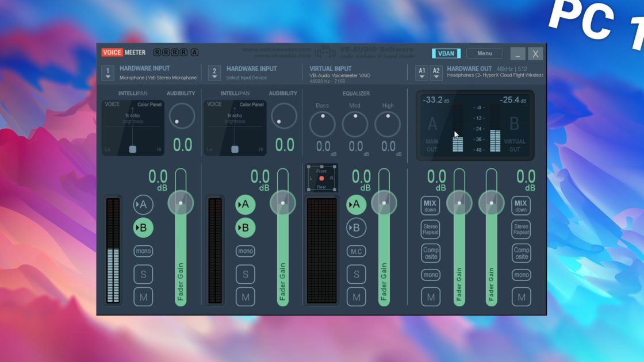Click the Bass equalizer knob
644x362 pixels.
tap(323, 124)
